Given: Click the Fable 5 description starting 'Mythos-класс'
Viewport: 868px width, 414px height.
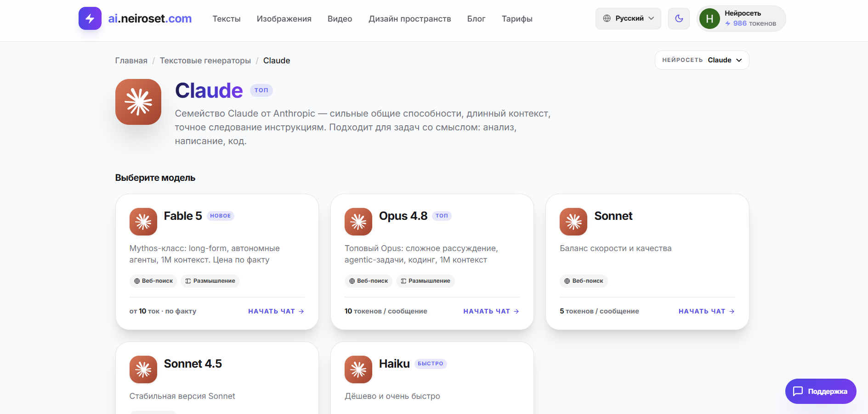Looking at the screenshot, I should coord(204,254).
